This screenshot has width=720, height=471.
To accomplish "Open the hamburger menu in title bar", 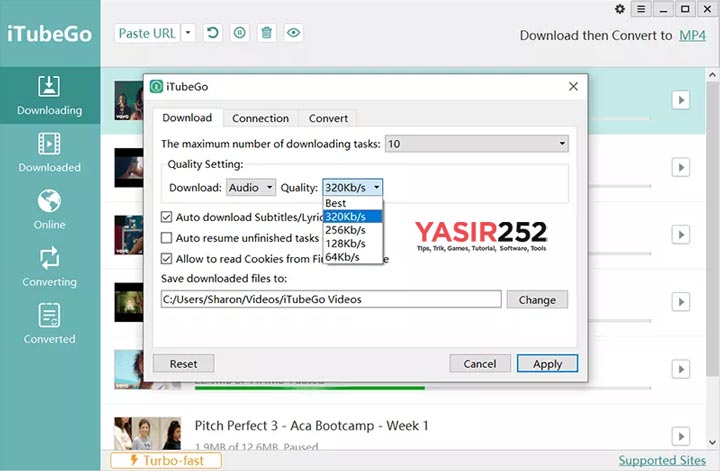I will click(641, 9).
